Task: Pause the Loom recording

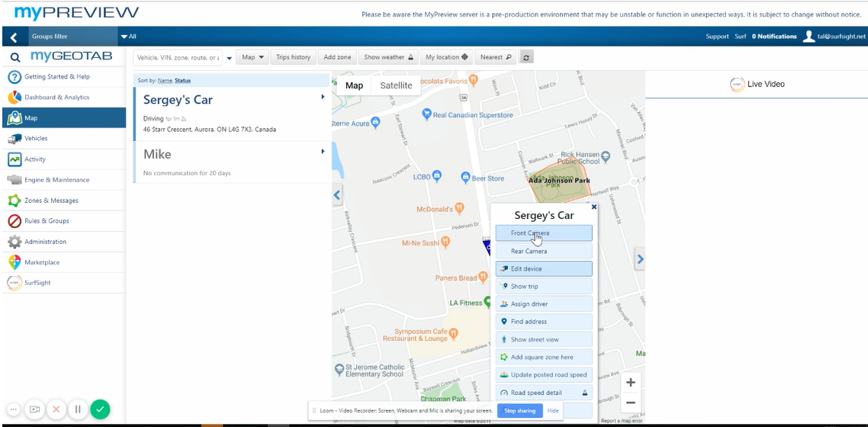Action: point(77,409)
